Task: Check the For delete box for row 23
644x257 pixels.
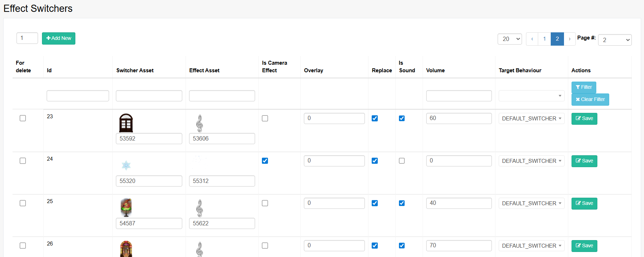Action: click(x=23, y=118)
